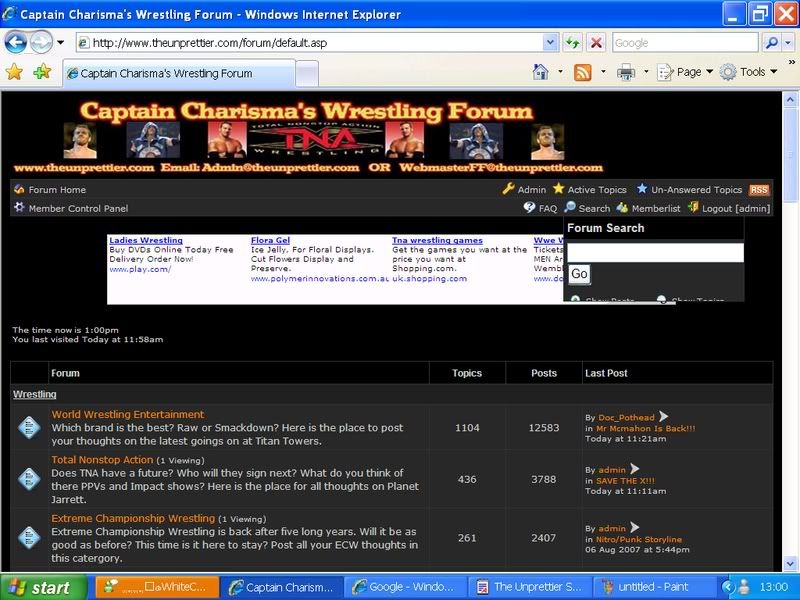Click the orange RSS feed badge

[x=759, y=189]
